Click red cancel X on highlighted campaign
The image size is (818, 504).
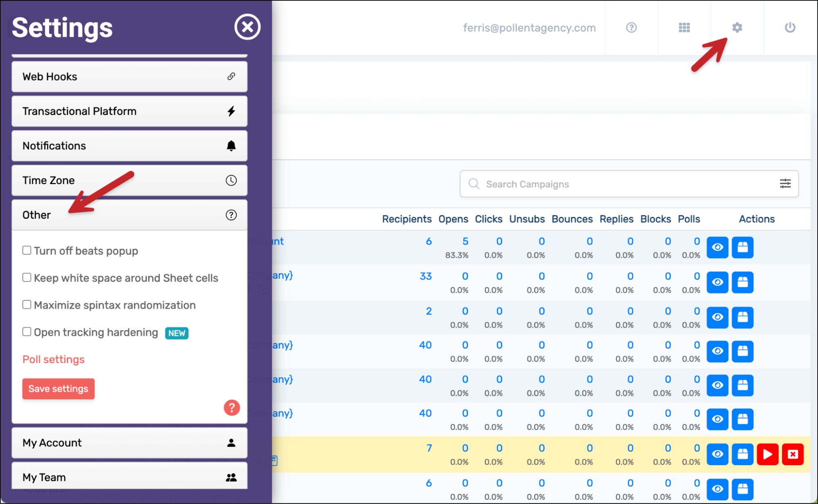click(x=793, y=454)
